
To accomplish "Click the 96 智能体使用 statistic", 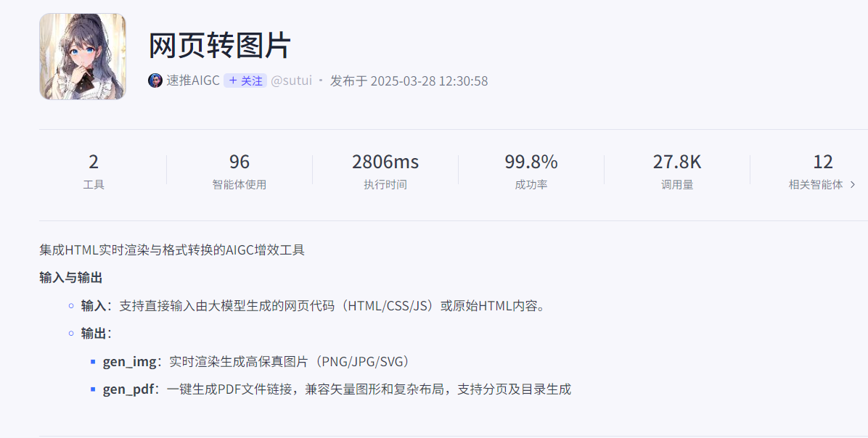I will click(239, 172).
